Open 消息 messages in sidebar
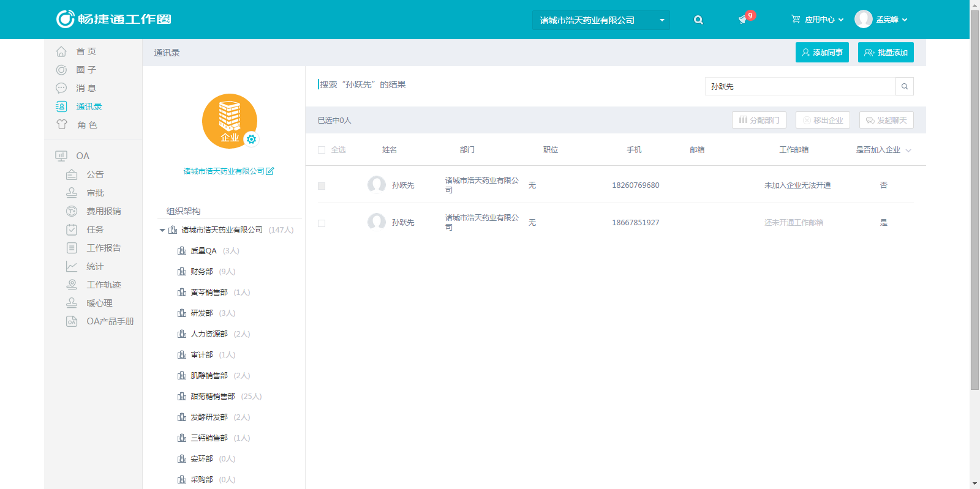This screenshot has width=980, height=489. pyautogui.click(x=86, y=88)
